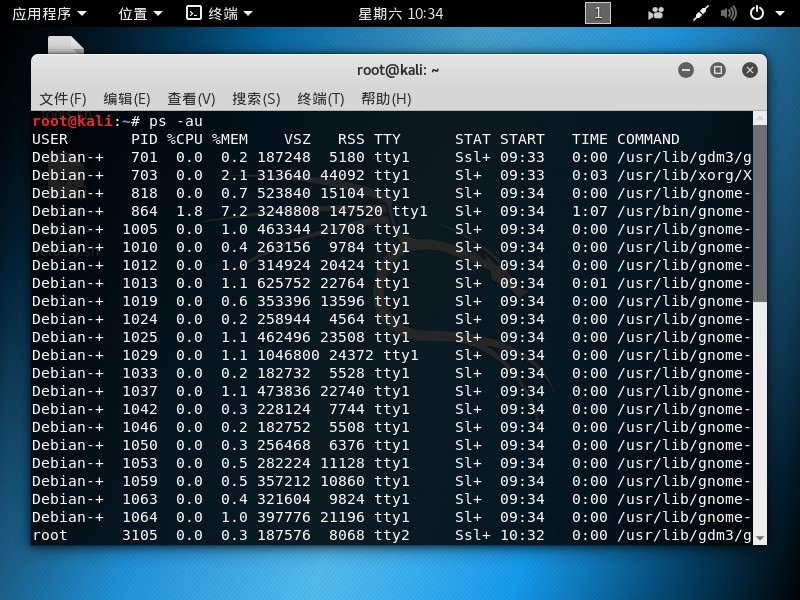Click the tty2 value in root row
Screen dimensions: 800x600
tap(391, 535)
